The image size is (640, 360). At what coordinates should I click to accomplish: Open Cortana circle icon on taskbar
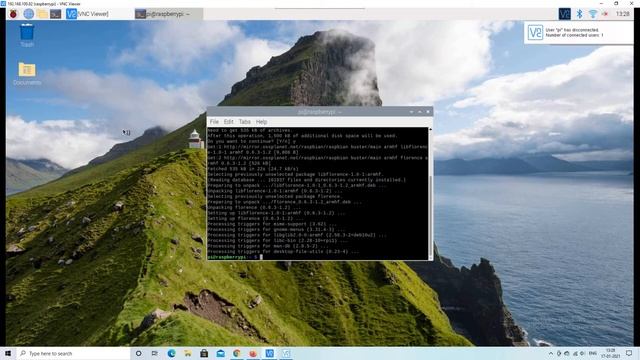(138, 353)
